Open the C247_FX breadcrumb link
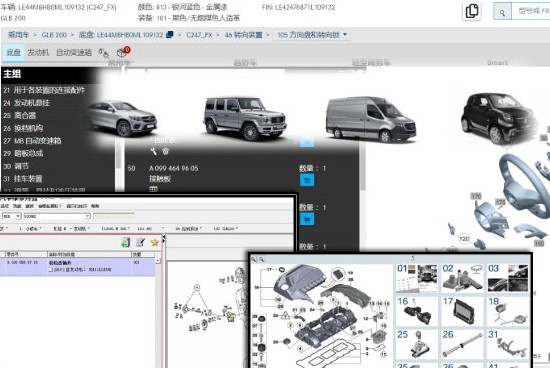550x368 pixels. coord(199,35)
